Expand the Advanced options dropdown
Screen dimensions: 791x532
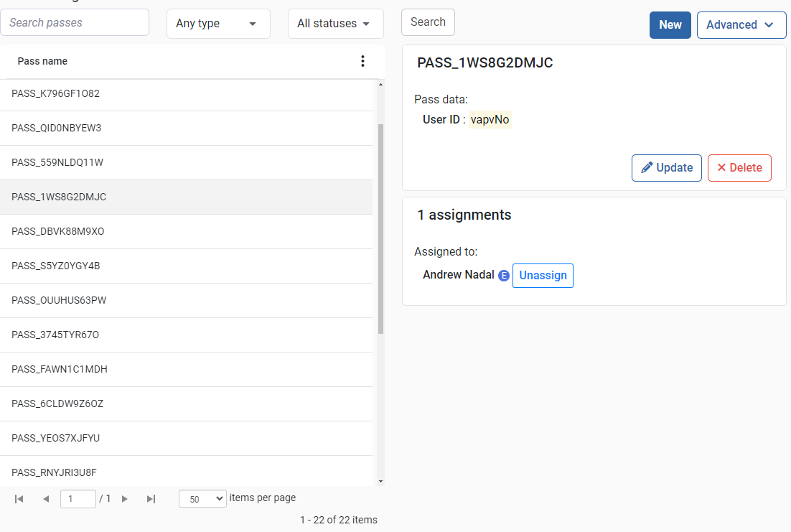741,25
